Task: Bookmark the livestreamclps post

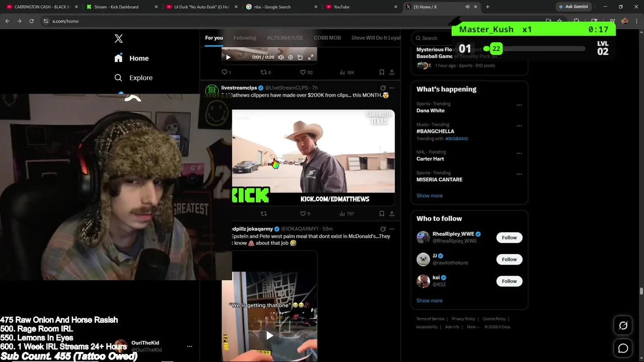Action: coord(381,214)
